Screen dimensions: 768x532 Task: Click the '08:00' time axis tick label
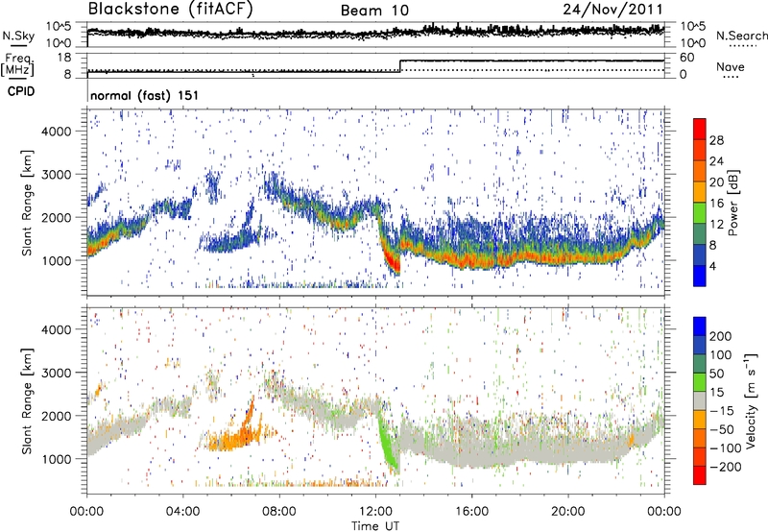[x=279, y=512]
